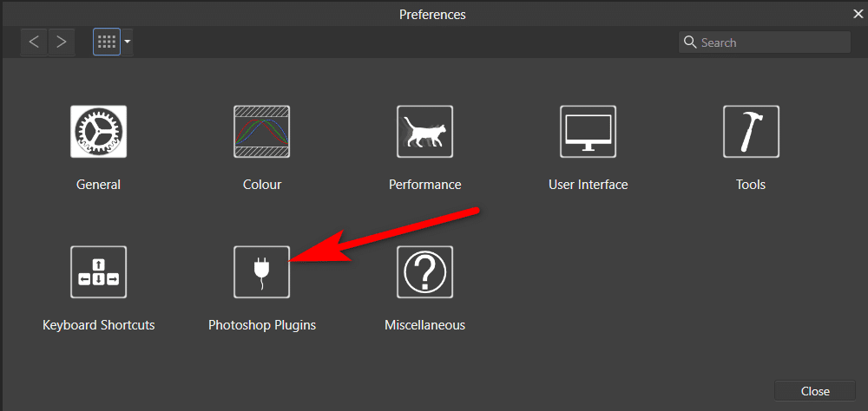The height and width of the screenshot is (411, 868).
Task: Open the Photoshop Plugins plug icon
Action: click(262, 272)
